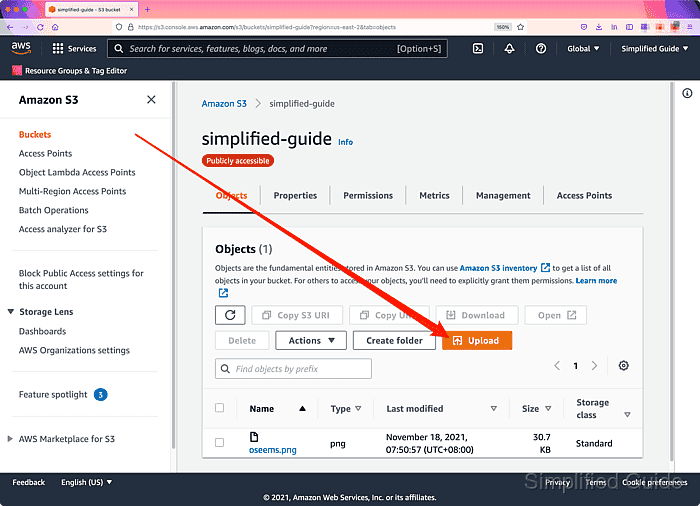Open the notifications bell
The image size is (700, 506).
coord(509,49)
